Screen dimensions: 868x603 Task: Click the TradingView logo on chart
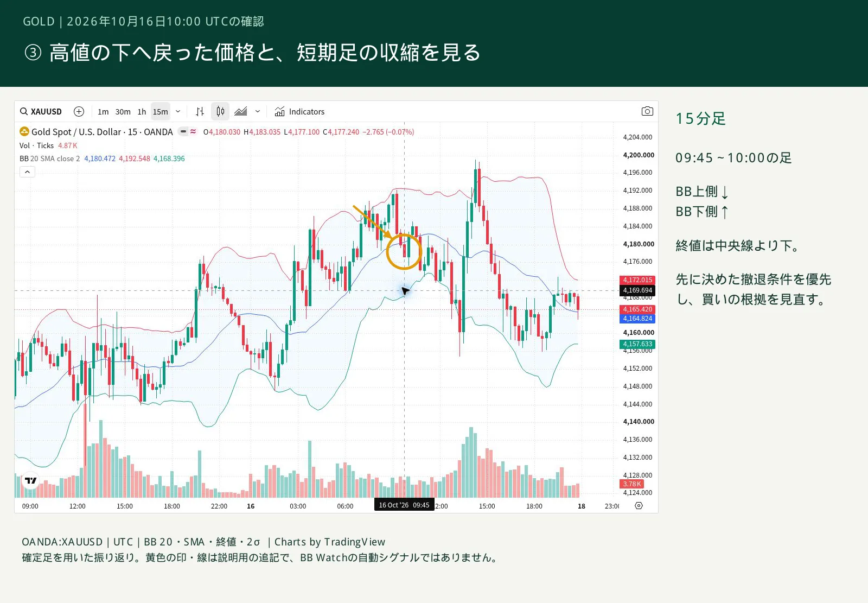[31, 481]
